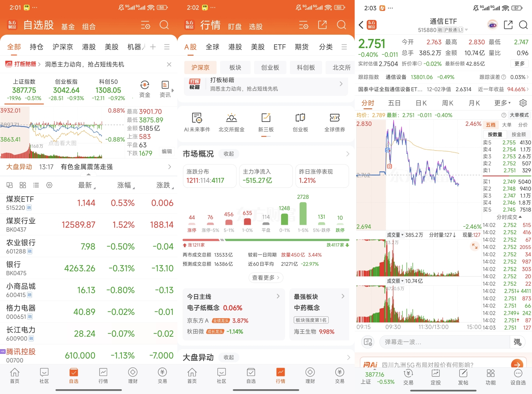Switch watchlist to list view icon
The image size is (532, 394).
coord(36,185)
